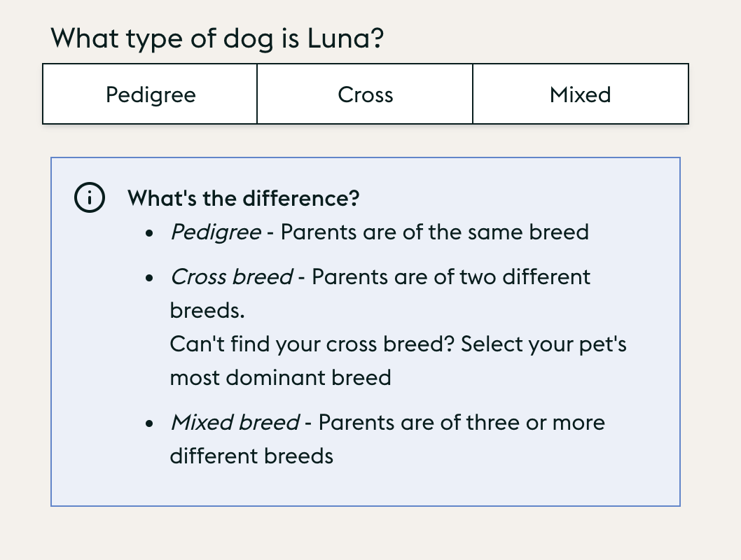
Task: Pick the Mixed dog type option
Action: (x=580, y=94)
